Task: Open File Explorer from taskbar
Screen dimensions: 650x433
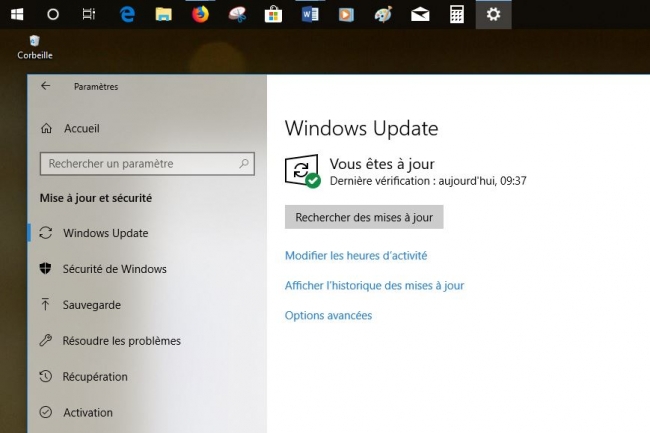Action: [163, 15]
